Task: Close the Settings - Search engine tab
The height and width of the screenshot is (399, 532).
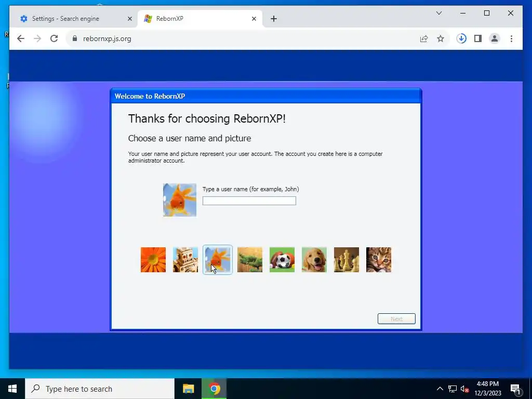Action: click(x=129, y=19)
